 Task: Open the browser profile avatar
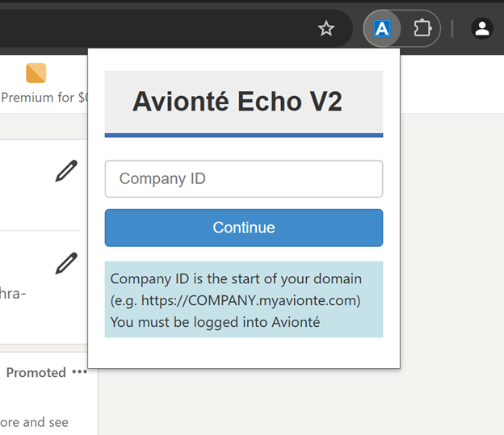pyautogui.click(x=482, y=29)
